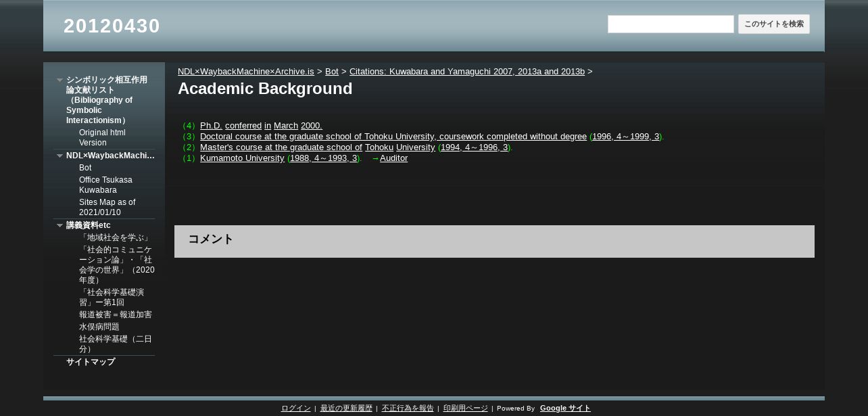This screenshot has width=868, height=416.
Task: Click Google サイト footer link
Action: [565, 408]
